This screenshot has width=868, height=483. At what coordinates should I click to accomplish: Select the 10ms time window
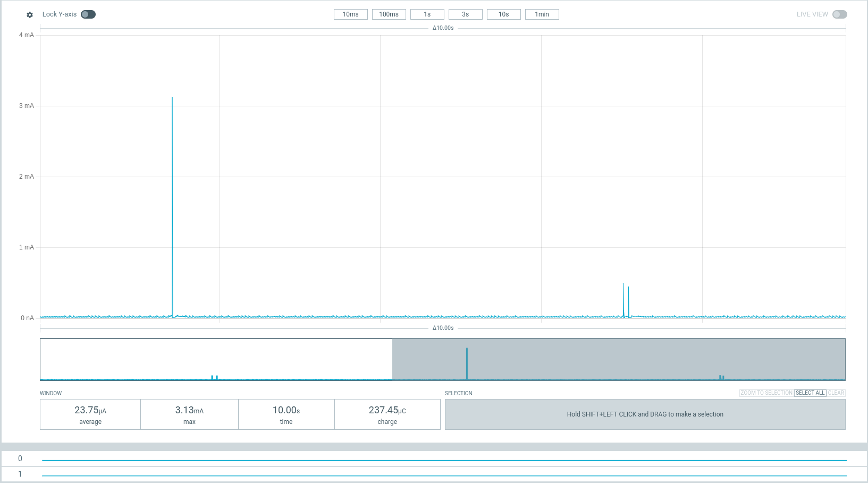point(350,14)
